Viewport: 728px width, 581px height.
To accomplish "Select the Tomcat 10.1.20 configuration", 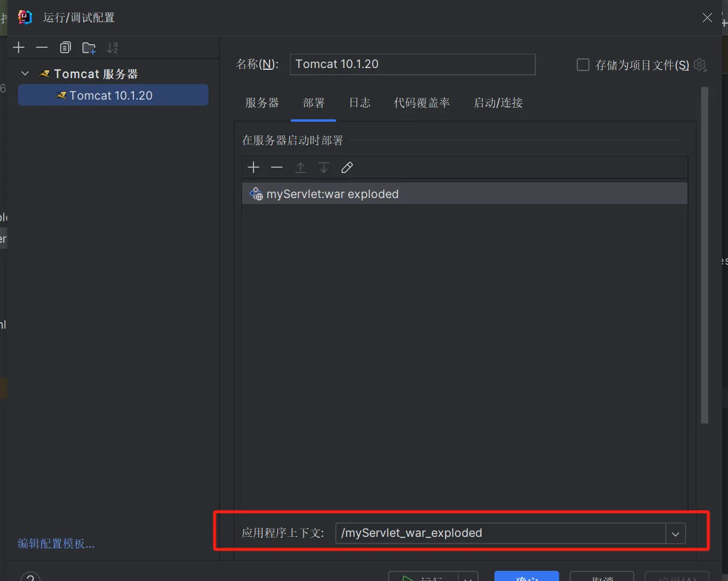I will [x=113, y=95].
